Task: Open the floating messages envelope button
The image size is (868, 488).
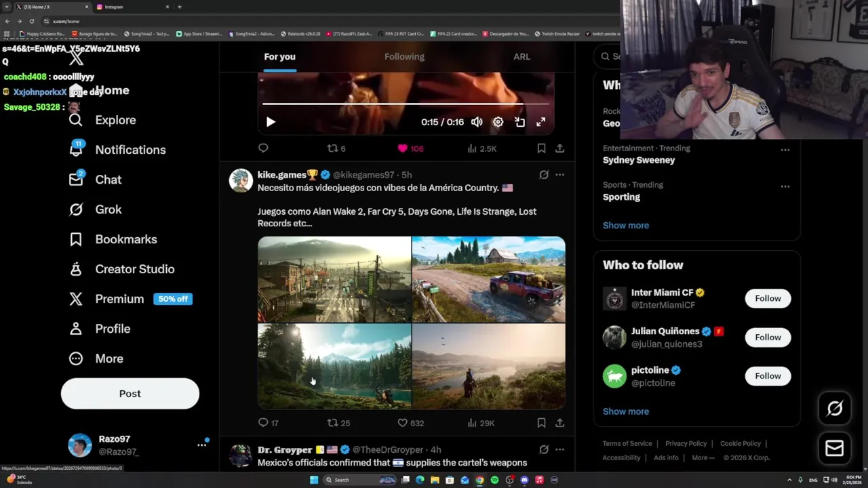Action: tap(834, 448)
